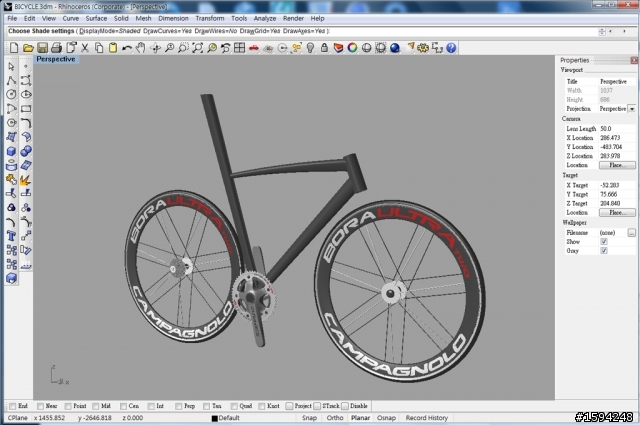Screen dimensions: 640x425
Task: Click the Explode tool icon
Action: click(x=25, y=180)
